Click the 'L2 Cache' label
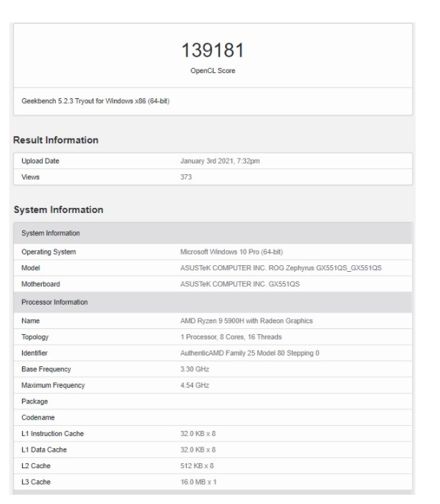The image size is (440, 504). pyautogui.click(x=36, y=466)
